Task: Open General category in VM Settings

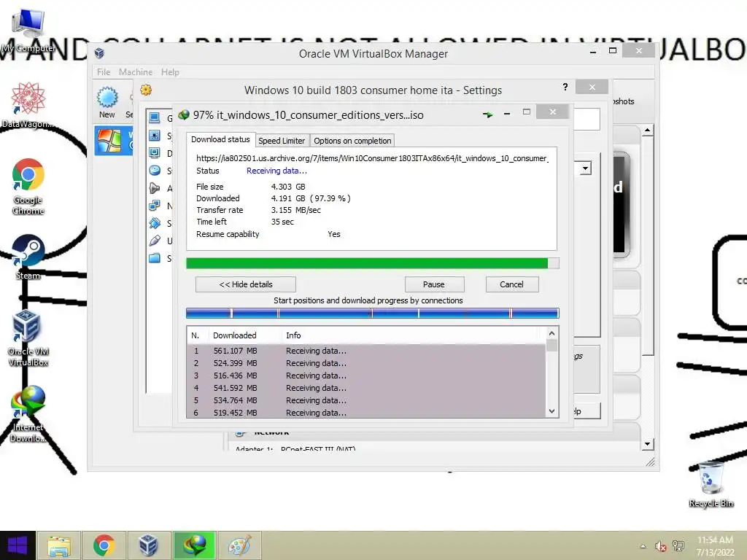Action: pyautogui.click(x=160, y=118)
